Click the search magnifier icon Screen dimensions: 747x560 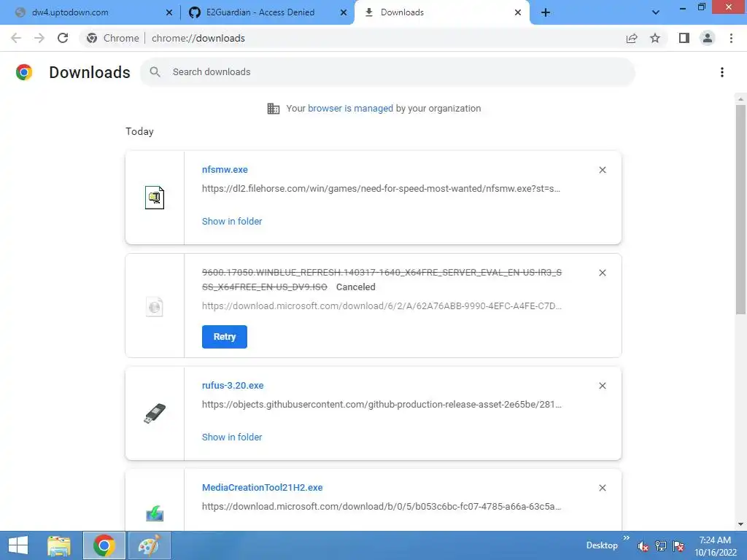tap(155, 72)
